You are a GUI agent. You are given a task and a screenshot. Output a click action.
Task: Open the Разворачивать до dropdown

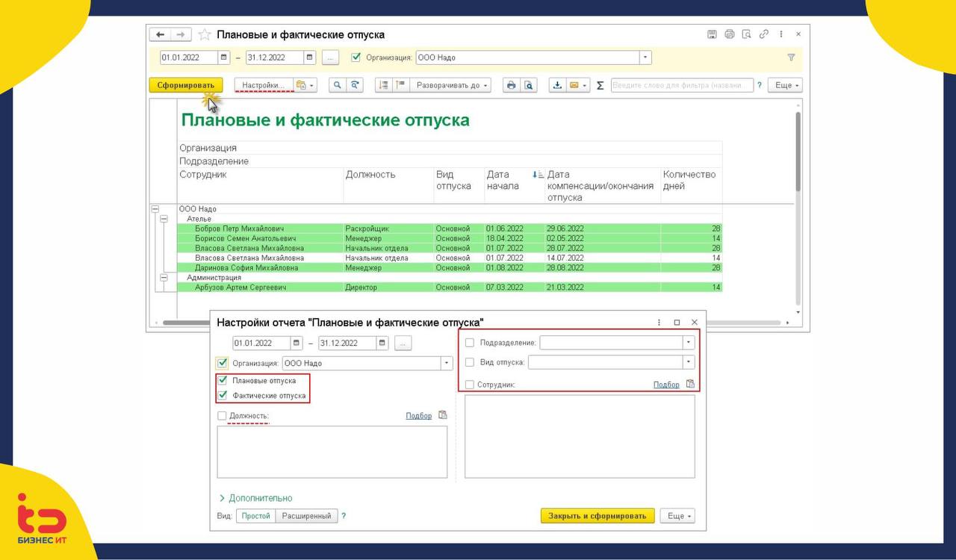coord(449,85)
